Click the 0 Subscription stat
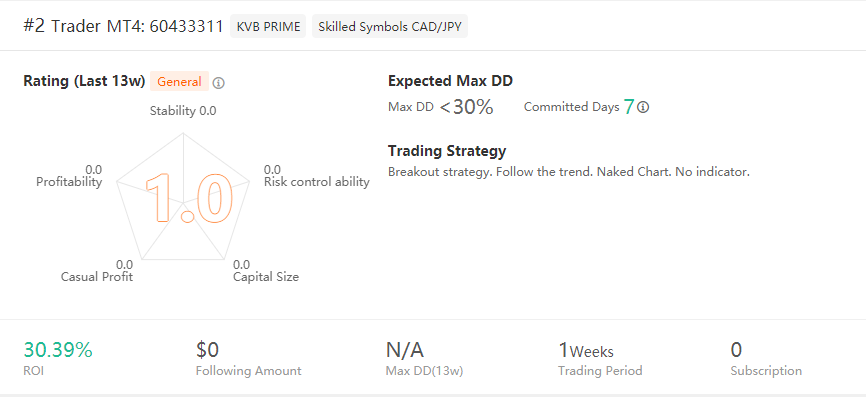This screenshot has width=866, height=397. click(x=736, y=350)
